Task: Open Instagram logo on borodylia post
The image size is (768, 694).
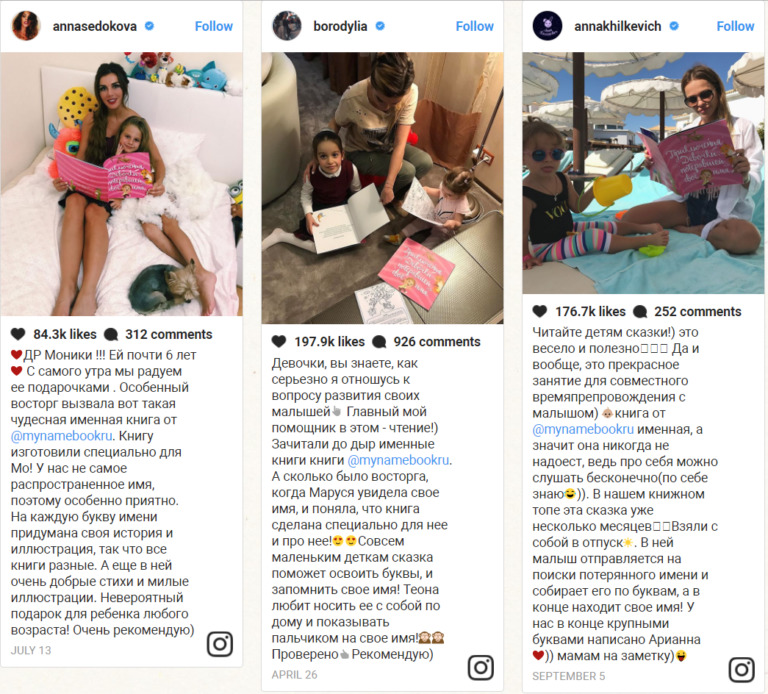Action: tap(480, 667)
